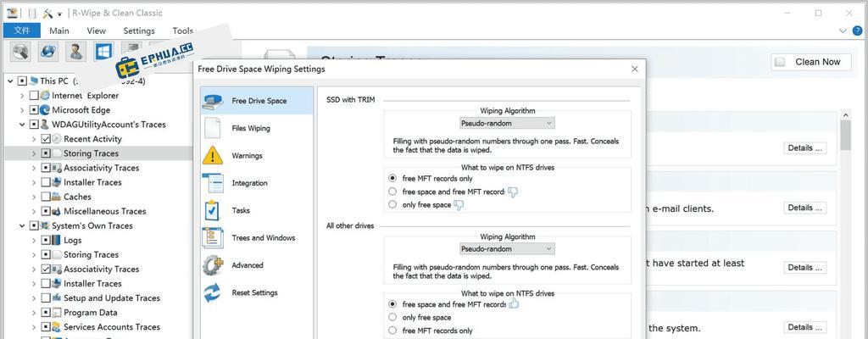Uncheck the Recent Activity checkbox
Viewport: 868px width, 339px height.
click(x=46, y=139)
